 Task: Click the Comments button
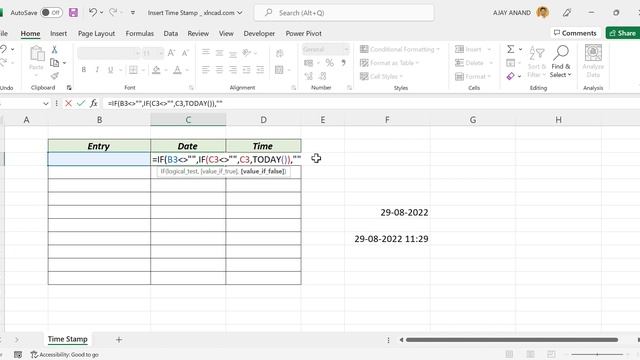tap(575, 33)
